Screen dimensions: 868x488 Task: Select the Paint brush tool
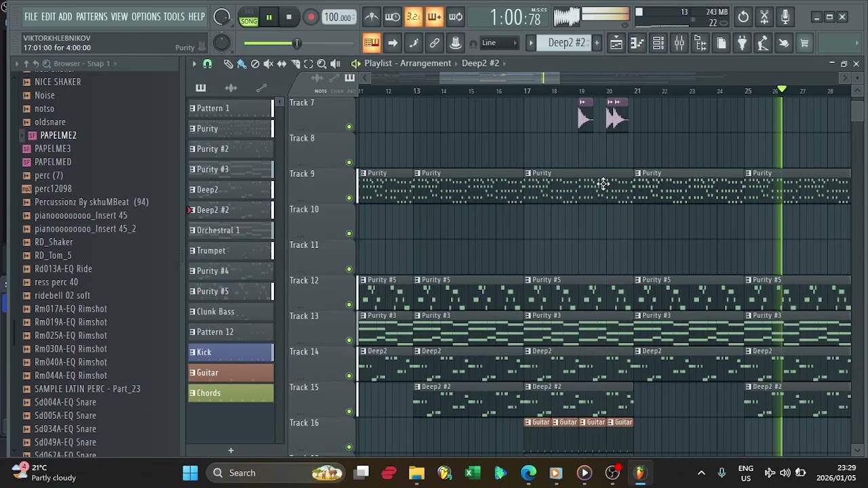(241, 64)
